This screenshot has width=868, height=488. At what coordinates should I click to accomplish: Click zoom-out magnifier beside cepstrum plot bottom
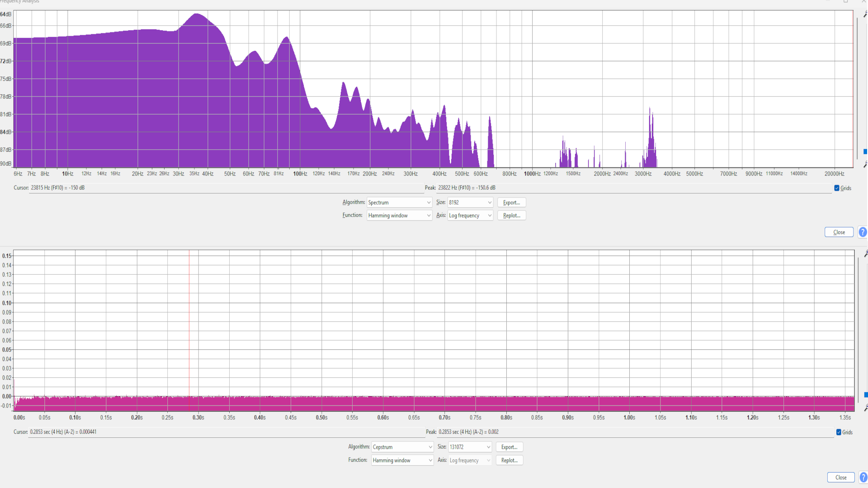(x=865, y=408)
